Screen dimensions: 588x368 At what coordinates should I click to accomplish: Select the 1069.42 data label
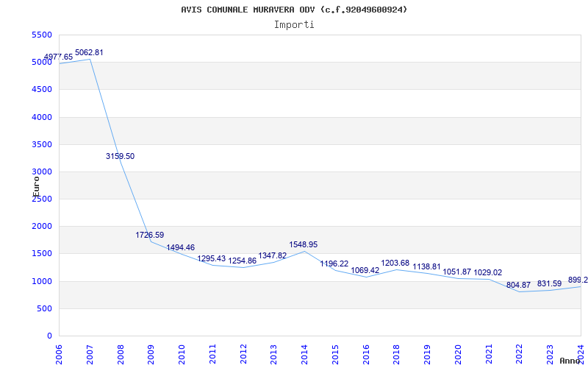[365, 270]
